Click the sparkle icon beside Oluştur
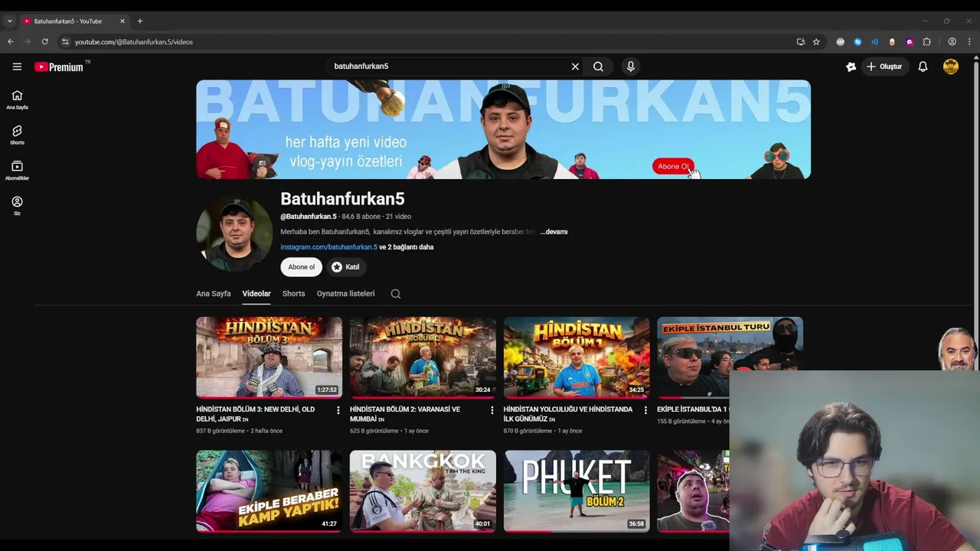The height and width of the screenshot is (551, 980). (x=851, y=67)
